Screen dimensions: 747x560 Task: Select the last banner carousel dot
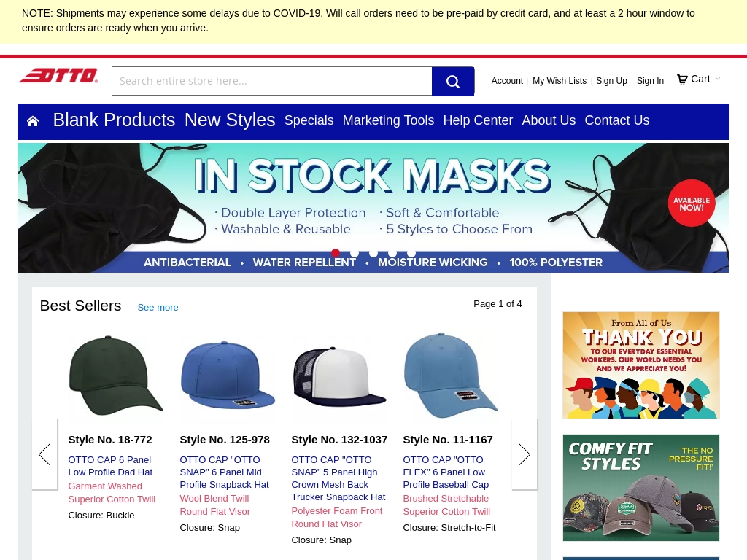tap(411, 253)
